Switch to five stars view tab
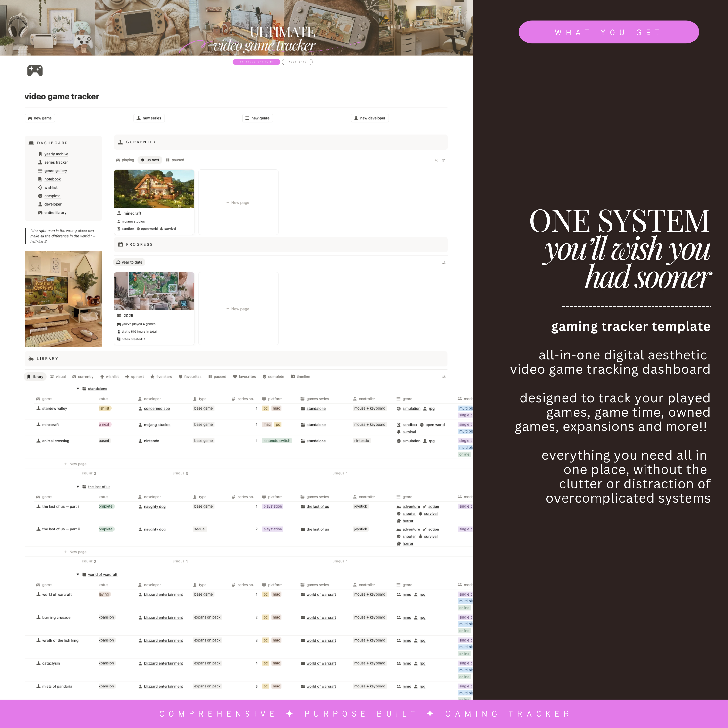The width and height of the screenshot is (728, 728). pos(161,377)
